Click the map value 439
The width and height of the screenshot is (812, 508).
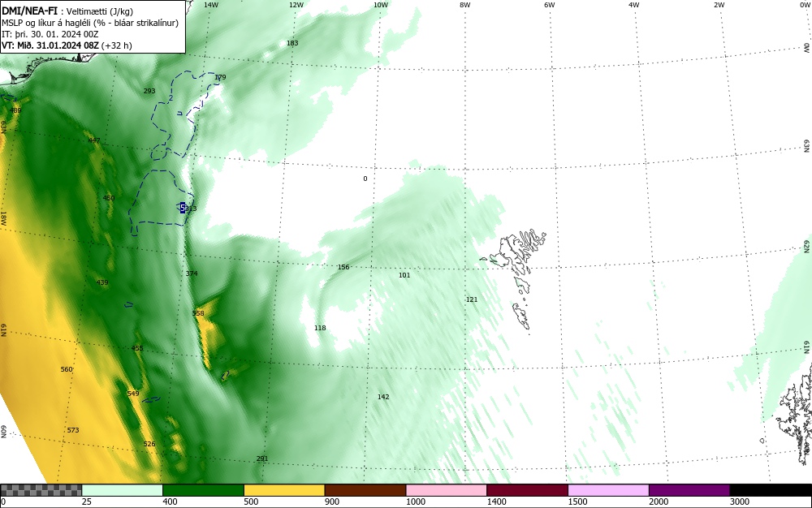point(102,282)
